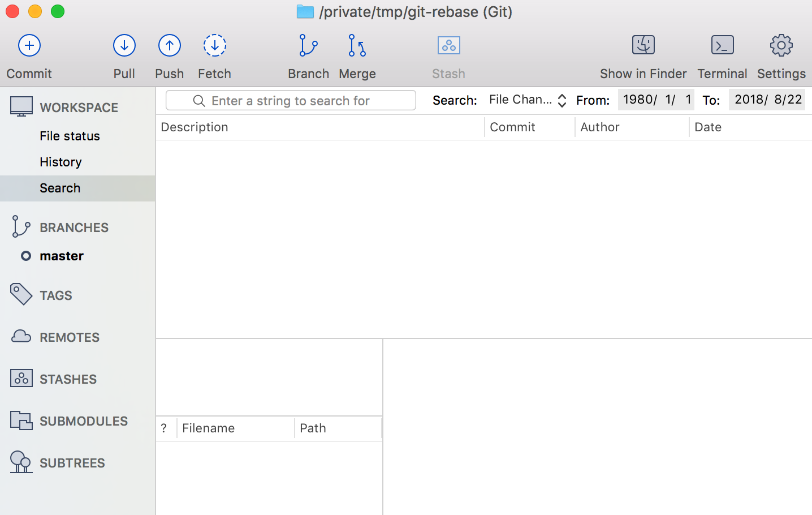Viewport: 812px width, 515px height.
Task: Pull changes using the Pull icon
Action: pyautogui.click(x=124, y=46)
